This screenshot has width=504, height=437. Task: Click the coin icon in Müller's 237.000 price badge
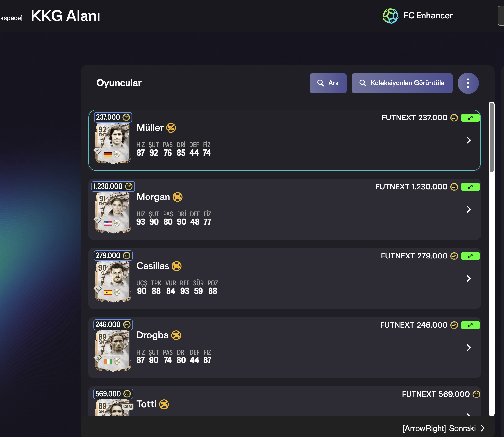coord(126,117)
